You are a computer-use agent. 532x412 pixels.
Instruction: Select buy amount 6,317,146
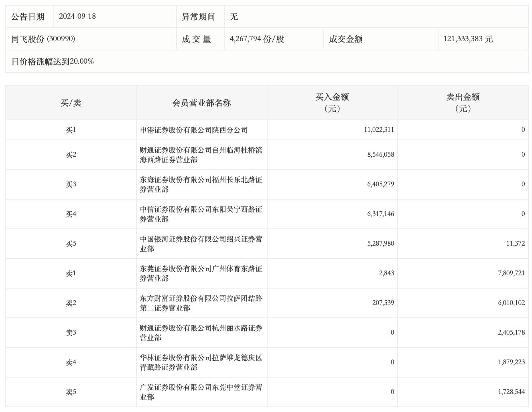tap(381, 214)
